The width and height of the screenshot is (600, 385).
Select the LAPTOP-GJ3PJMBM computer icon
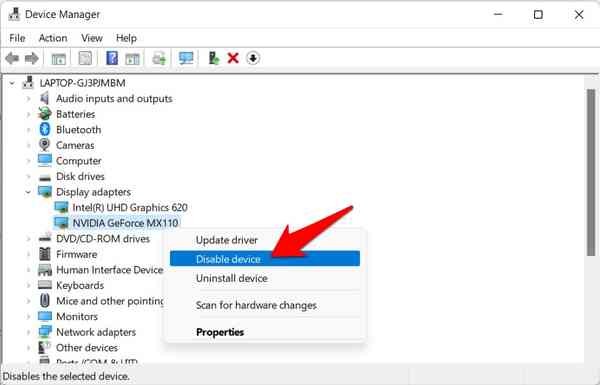point(28,83)
